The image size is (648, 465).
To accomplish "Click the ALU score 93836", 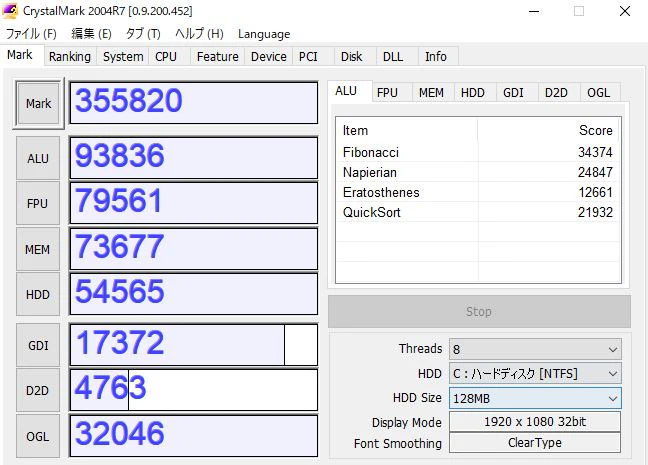I will [194, 158].
